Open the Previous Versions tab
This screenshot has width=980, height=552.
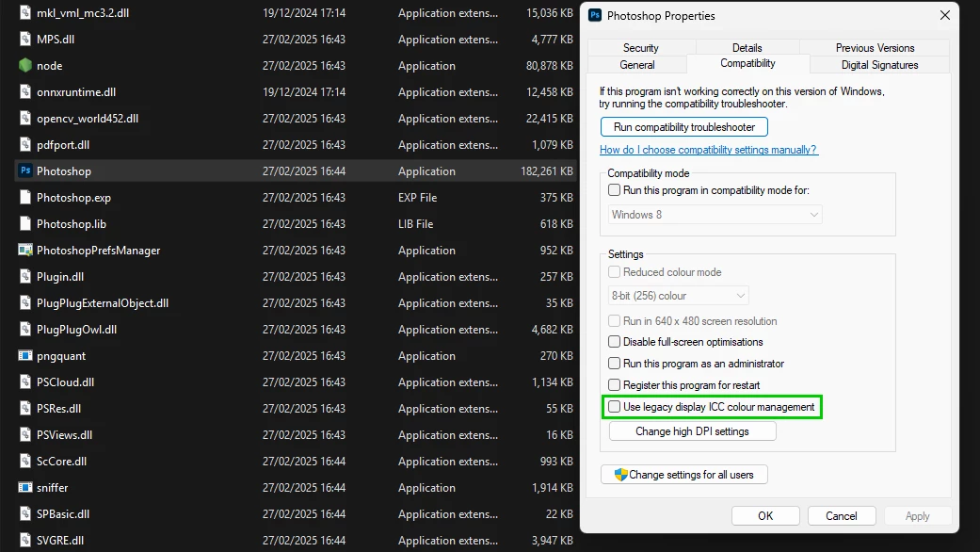[875, 47]
